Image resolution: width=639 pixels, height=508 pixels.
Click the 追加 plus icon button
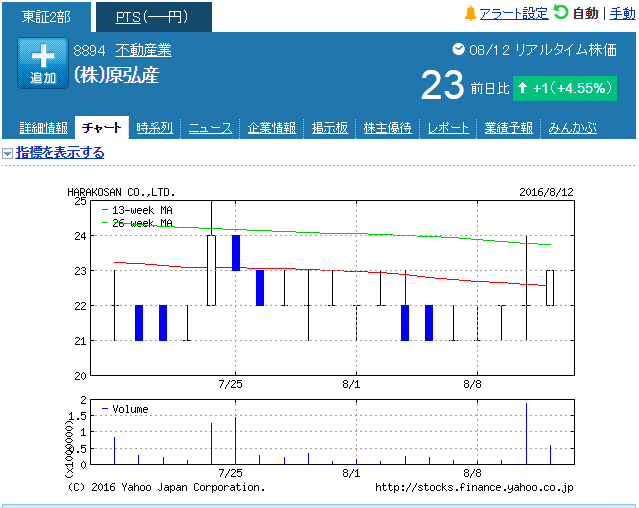pos(43,63)
